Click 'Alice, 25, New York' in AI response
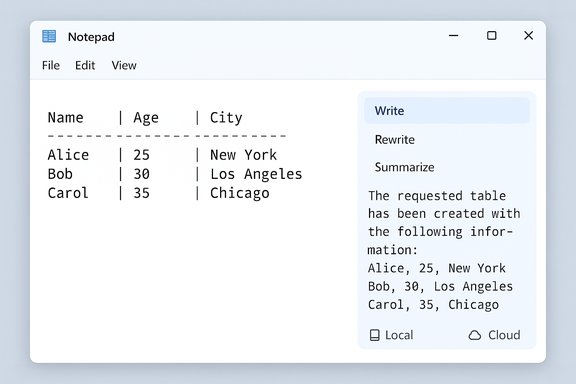The width and height of the screenshot is (576, 384). click(x=437, y=268)
